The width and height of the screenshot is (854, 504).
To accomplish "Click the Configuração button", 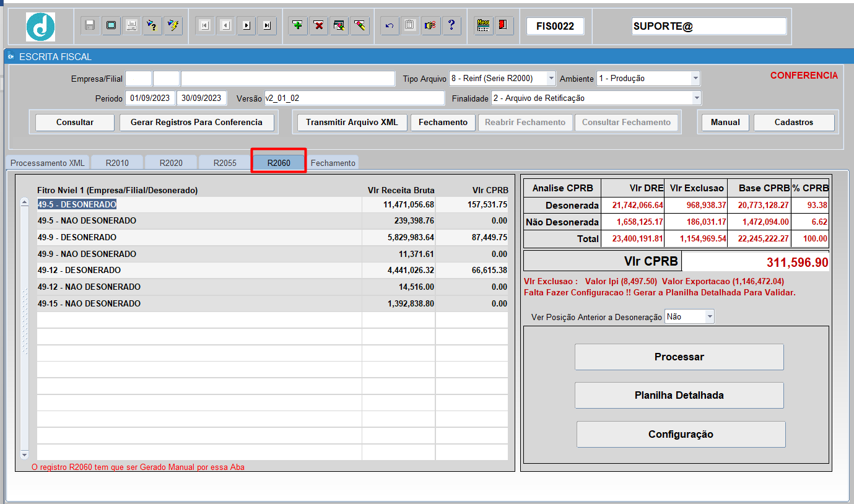I will click(681, 434).
